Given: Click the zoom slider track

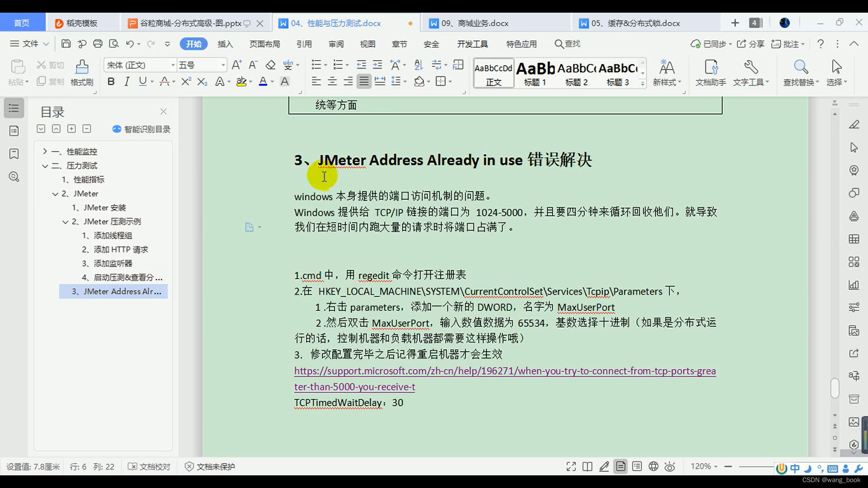Looking at the screenshot, I should click(x=756, y=466).
